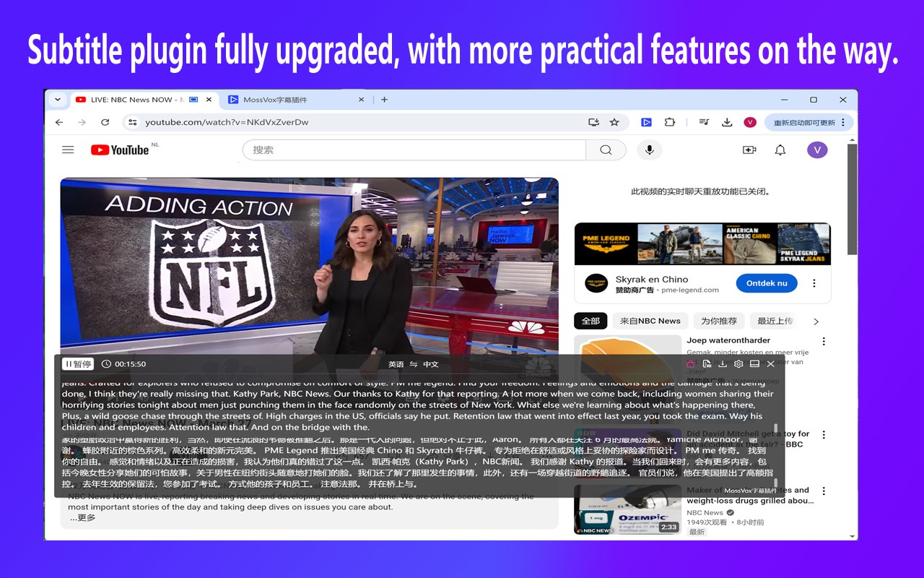The width and height of the screenshot is (924, 578).
Task: Open the Ozempic video thumbnail
Action: 627,509
